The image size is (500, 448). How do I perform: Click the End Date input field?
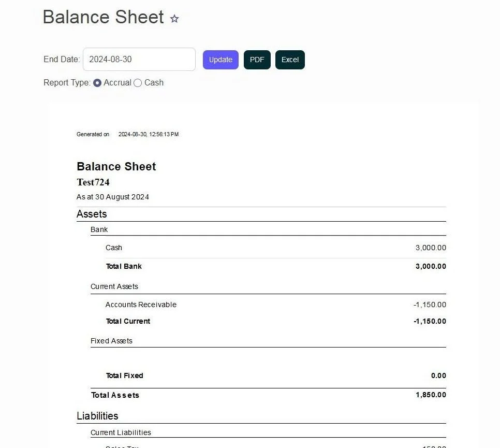point(139,60)
